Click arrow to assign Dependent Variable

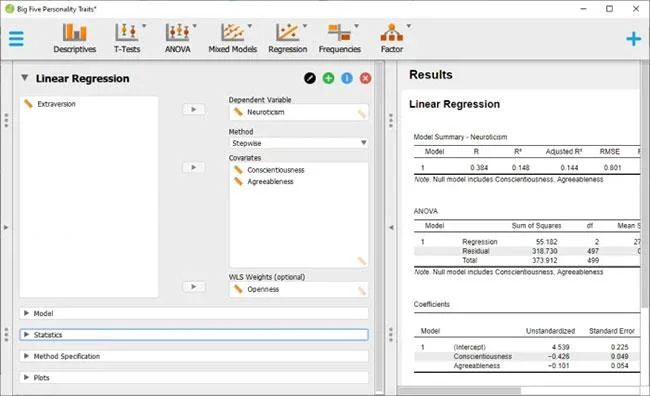(x=194, y=109)
